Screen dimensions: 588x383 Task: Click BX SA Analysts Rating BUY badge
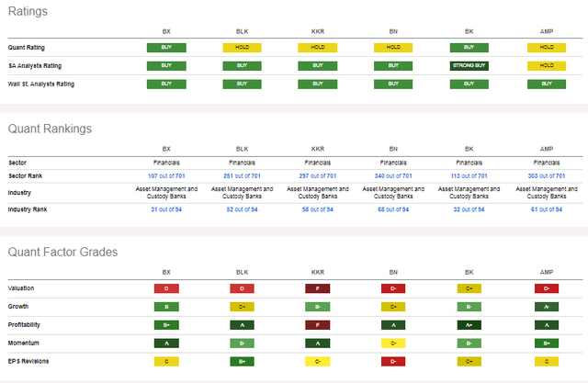[x=166, y=66]
